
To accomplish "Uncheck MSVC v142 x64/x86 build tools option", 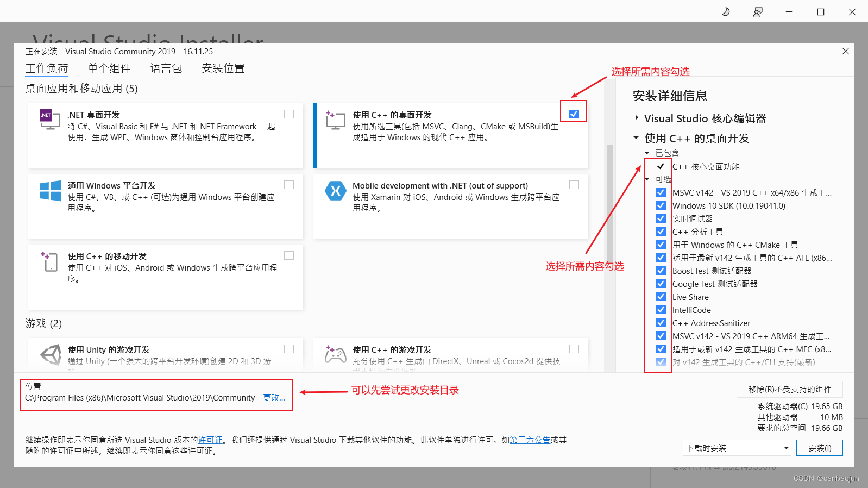I will (661, 192).
